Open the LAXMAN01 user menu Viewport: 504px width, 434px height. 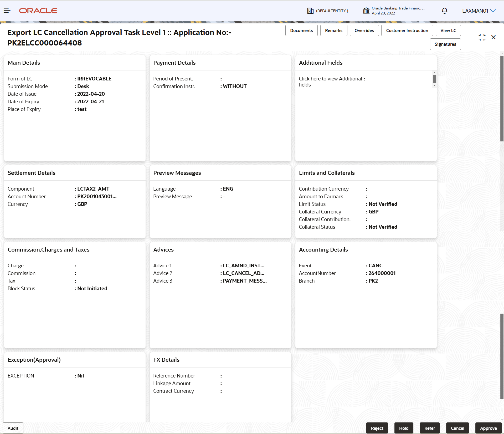[x=479, y=11]
